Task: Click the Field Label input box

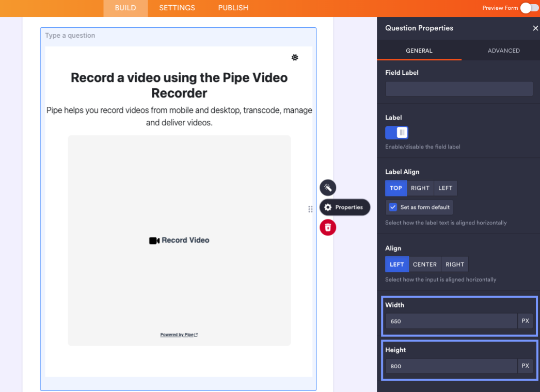Action: click(x=459, y=89)
